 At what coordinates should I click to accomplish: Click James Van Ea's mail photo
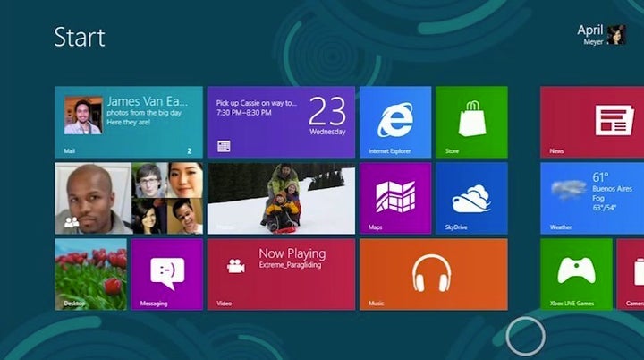point(83,116)
